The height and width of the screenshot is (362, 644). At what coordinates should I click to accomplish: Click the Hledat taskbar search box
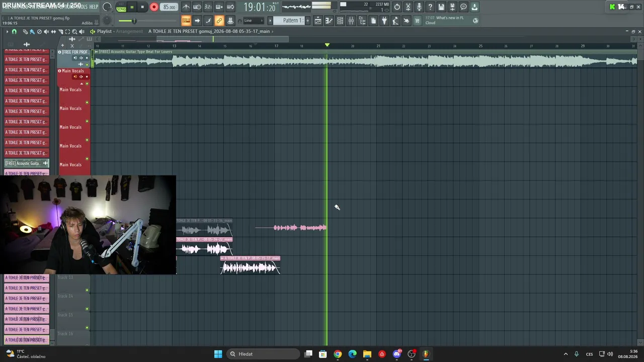coord(263,354)
